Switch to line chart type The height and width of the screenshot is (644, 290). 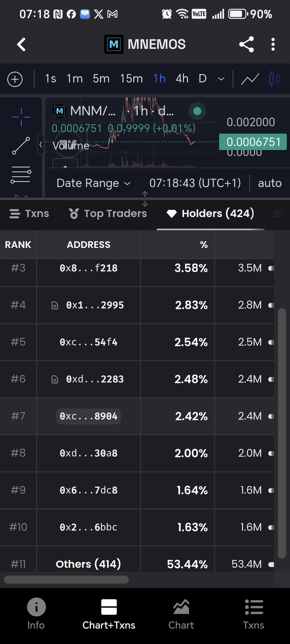click(250, 79)
